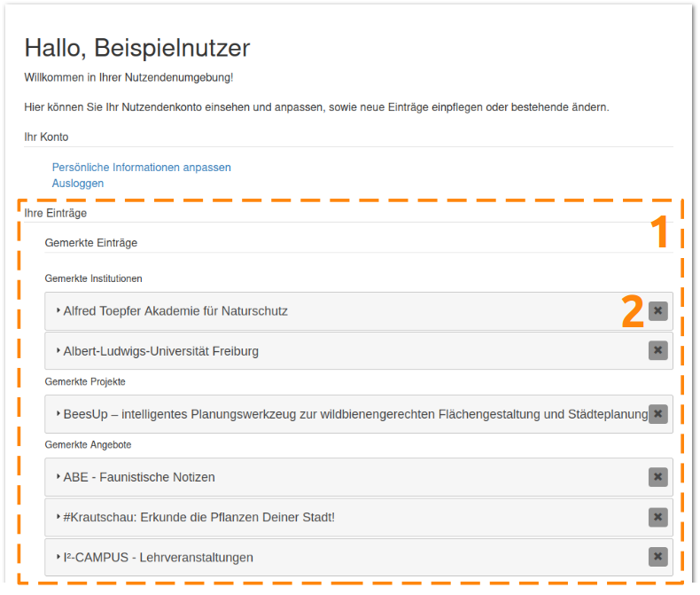Click the Ihr Konto section heading
Screen dimensions: 700x595
click(x=46, y=137)
